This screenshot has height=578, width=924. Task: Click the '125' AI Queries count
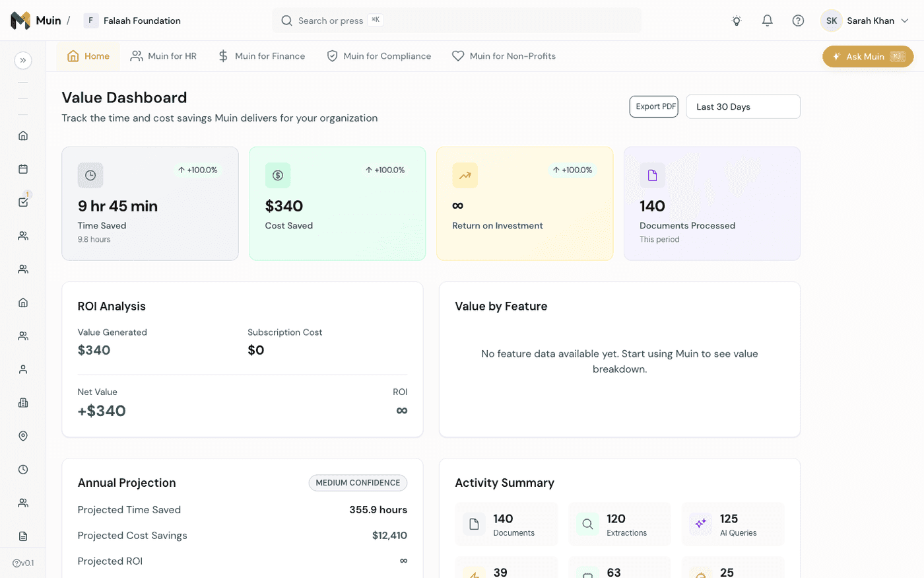coord(729,519)
